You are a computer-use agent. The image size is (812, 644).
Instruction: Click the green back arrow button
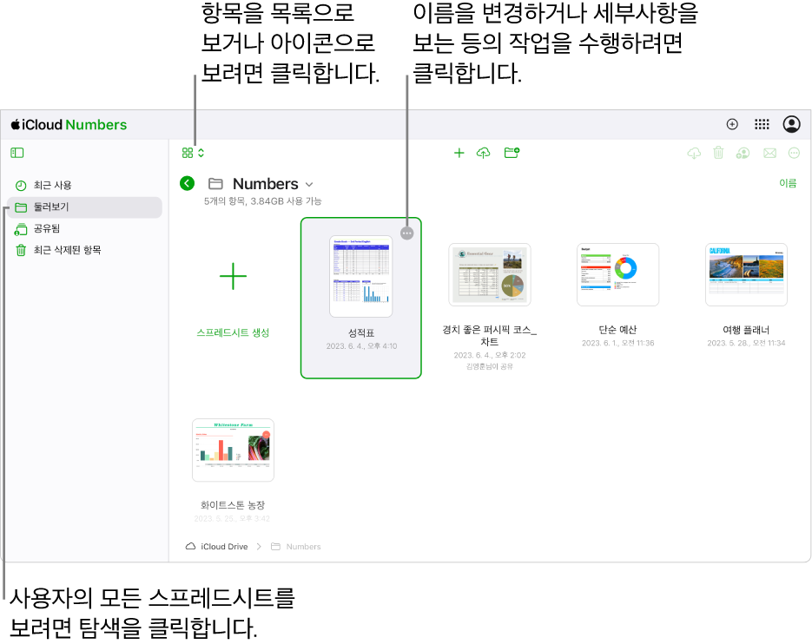click(x=187, y=183)
